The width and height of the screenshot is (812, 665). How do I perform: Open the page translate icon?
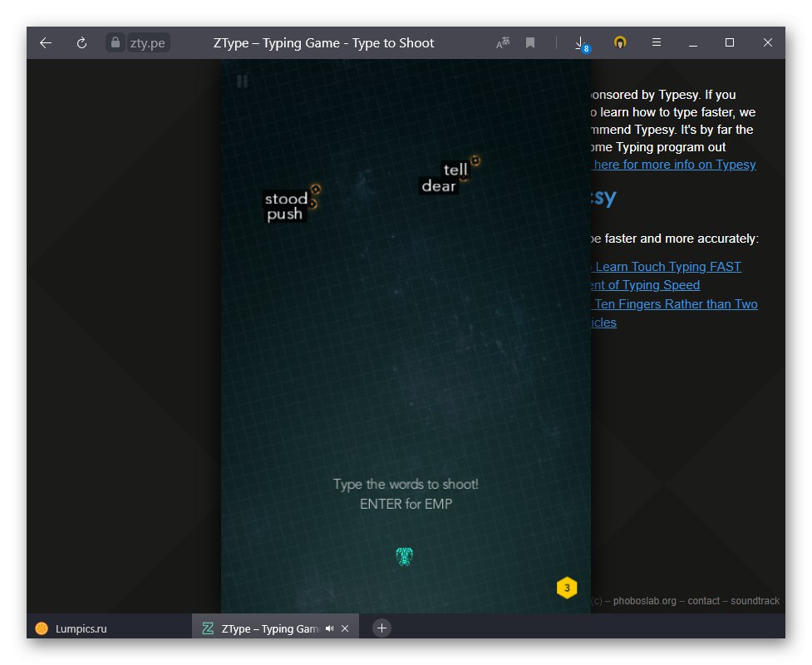pos(502,43)
